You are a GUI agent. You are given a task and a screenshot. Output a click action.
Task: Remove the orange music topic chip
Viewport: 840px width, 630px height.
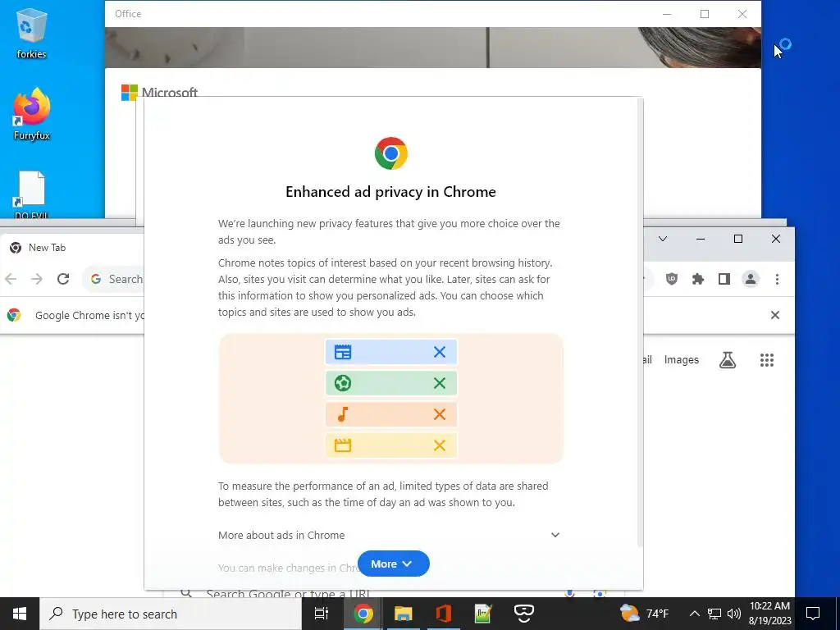(440, 414)
